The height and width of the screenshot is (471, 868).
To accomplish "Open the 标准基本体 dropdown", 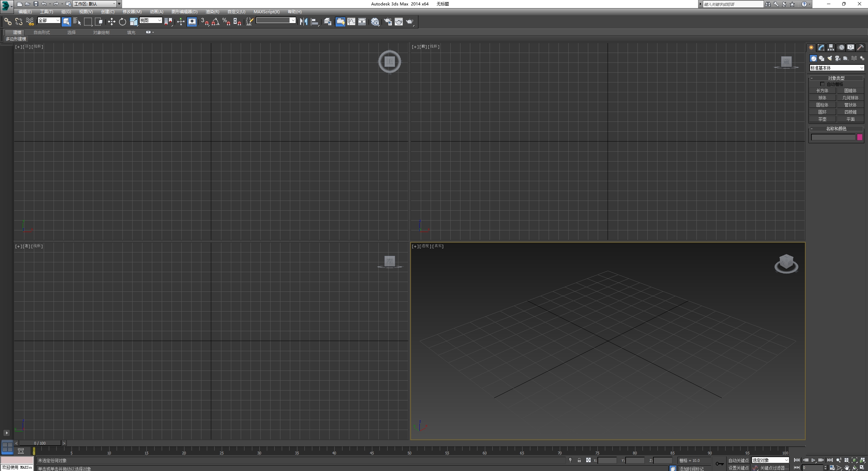I will tap(836, 68).
